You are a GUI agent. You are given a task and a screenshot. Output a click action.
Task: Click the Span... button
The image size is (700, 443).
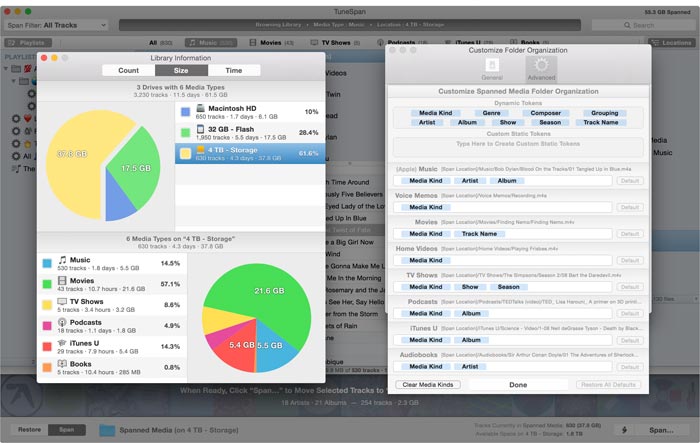(x=661, y=430)
